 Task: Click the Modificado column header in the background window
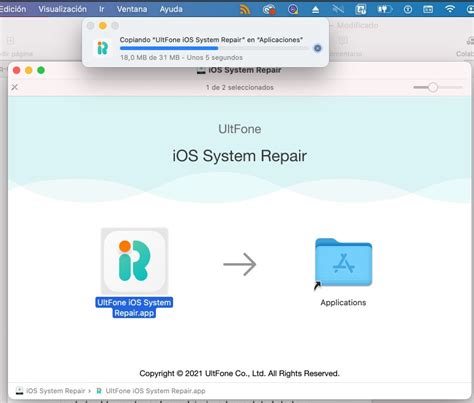[x=357, y=25]
